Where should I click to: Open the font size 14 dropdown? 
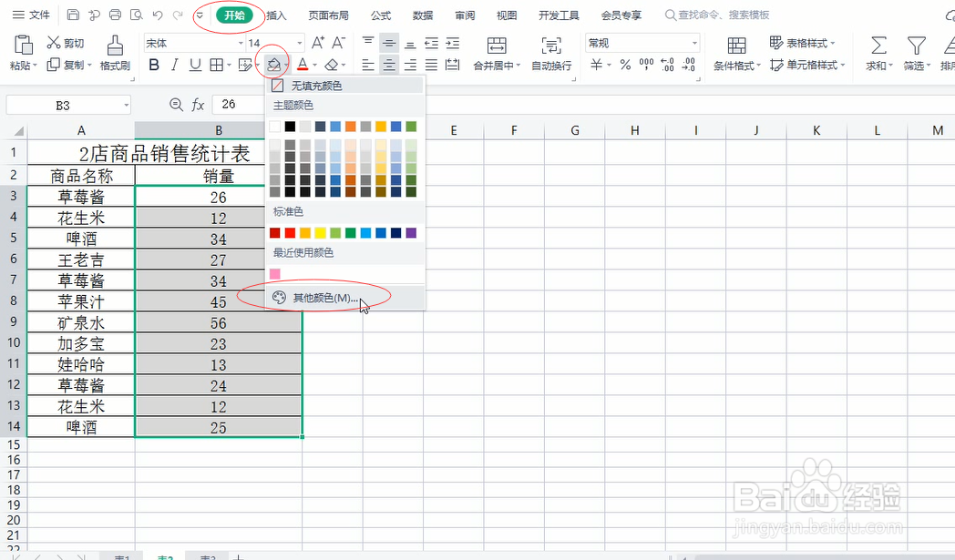click(x=300, y=43)
